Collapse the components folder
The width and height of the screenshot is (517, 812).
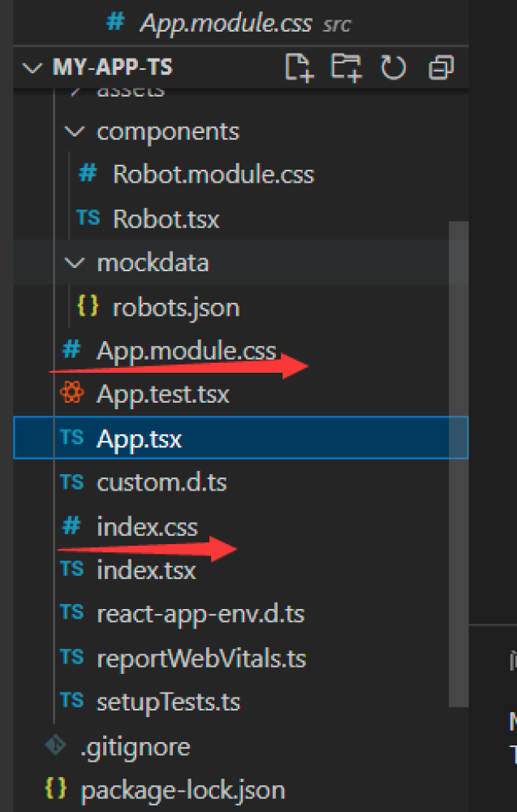(75, 131)
